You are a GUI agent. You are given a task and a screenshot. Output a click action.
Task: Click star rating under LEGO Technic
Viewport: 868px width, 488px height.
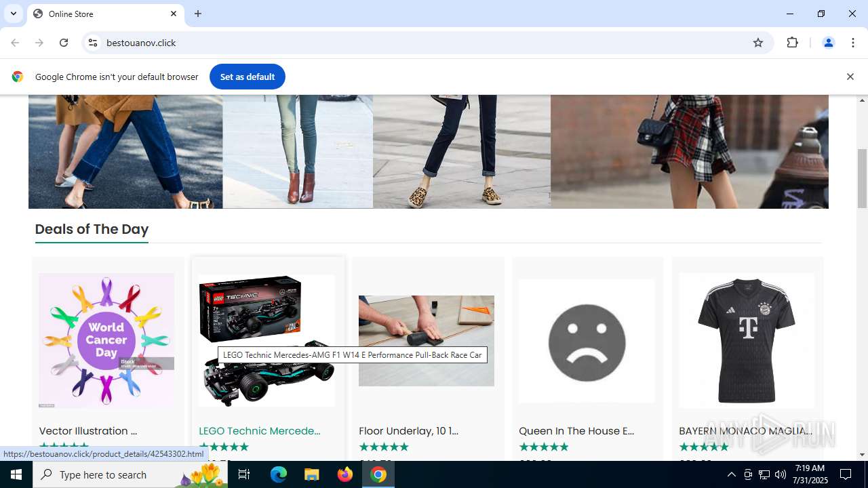point(224,447)
